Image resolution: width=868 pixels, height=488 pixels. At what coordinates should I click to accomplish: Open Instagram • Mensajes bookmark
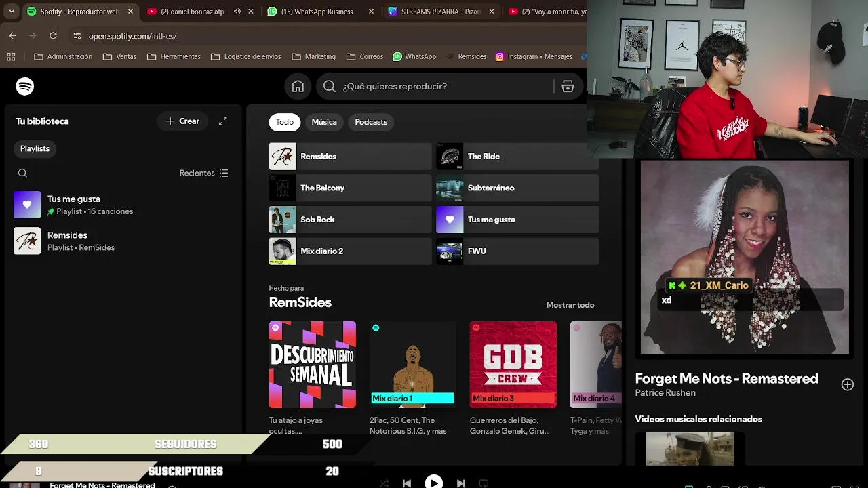pyautogui.click(x=534, y=56)
